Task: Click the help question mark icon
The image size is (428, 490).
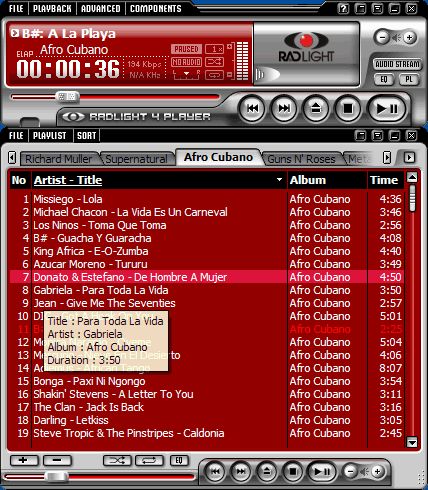Action: [343, 8]
